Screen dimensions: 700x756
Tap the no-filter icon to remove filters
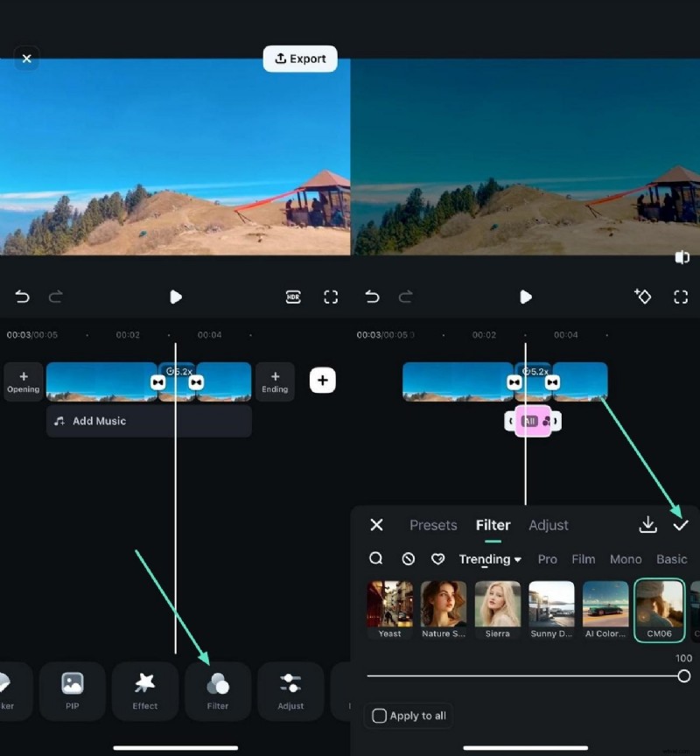[x=407, y=558]
